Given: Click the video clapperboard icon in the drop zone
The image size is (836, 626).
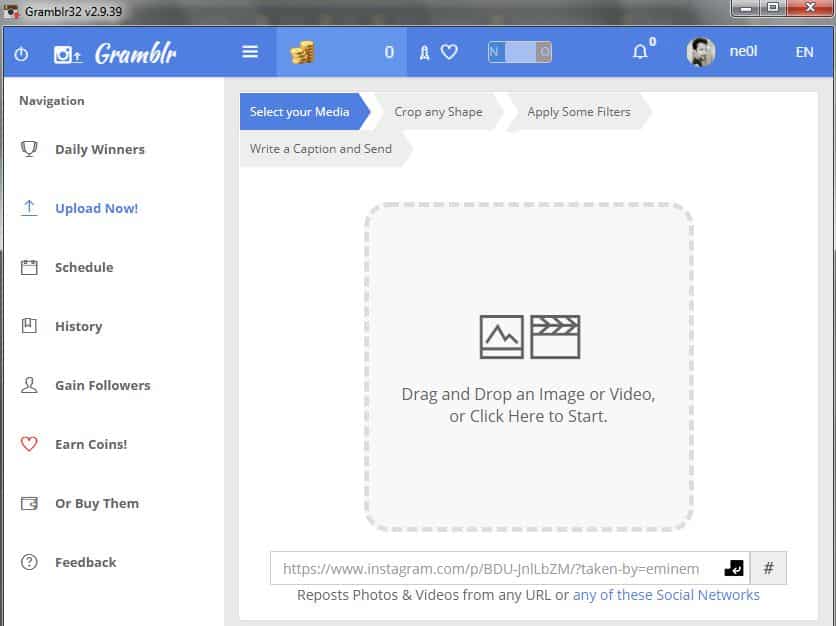Looking at the screenshot, I should [555, 337].
